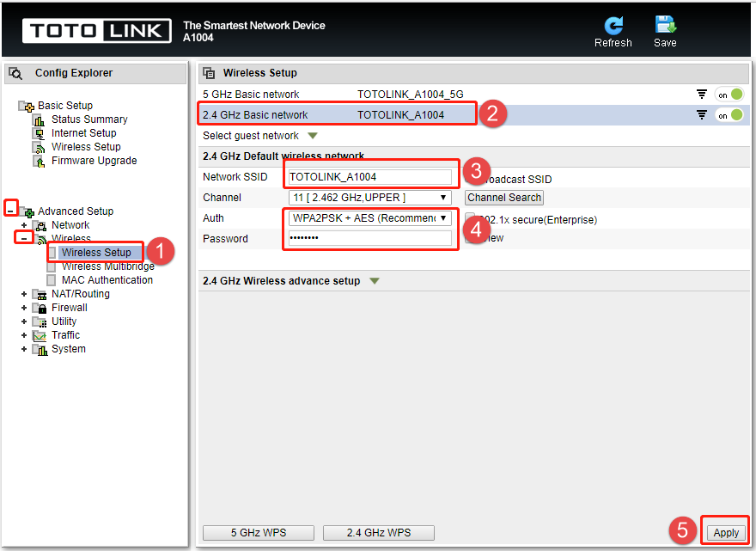Click the Network SSID input field

tap(369, 177)
